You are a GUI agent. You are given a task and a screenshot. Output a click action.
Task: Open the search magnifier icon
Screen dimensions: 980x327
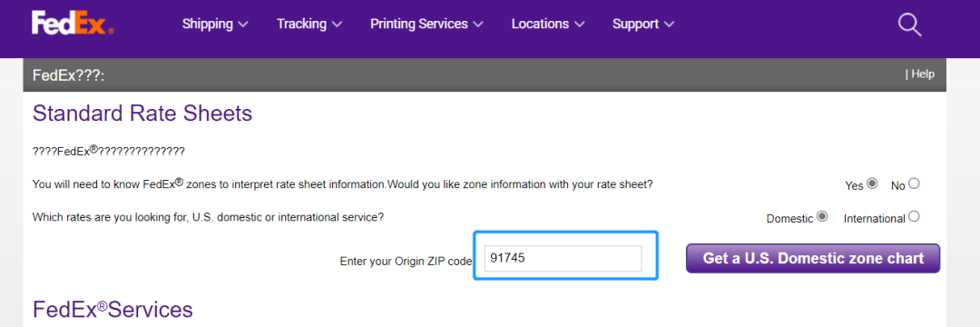pyautogui.click(x=909, y=25)
